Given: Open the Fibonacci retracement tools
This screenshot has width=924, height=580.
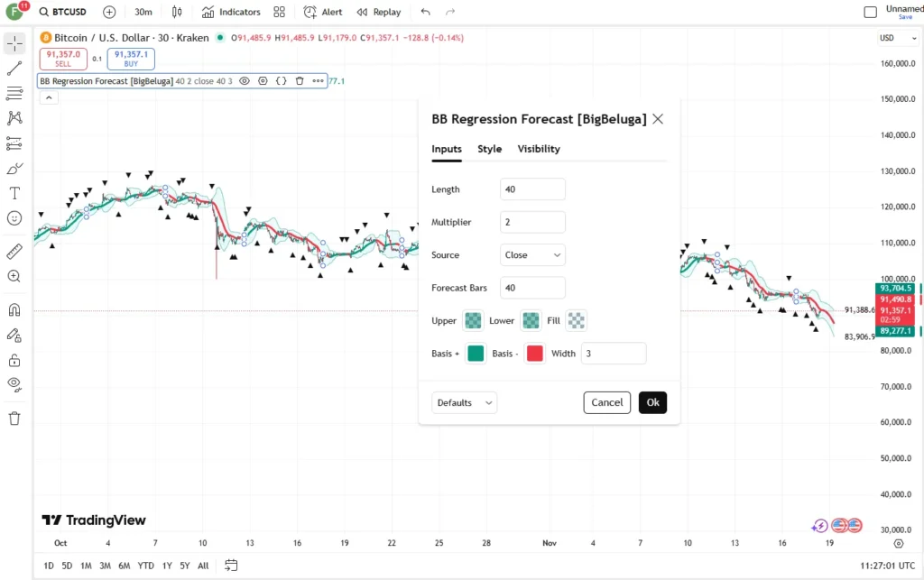Looking at the screenshot, I should point(14,93).
